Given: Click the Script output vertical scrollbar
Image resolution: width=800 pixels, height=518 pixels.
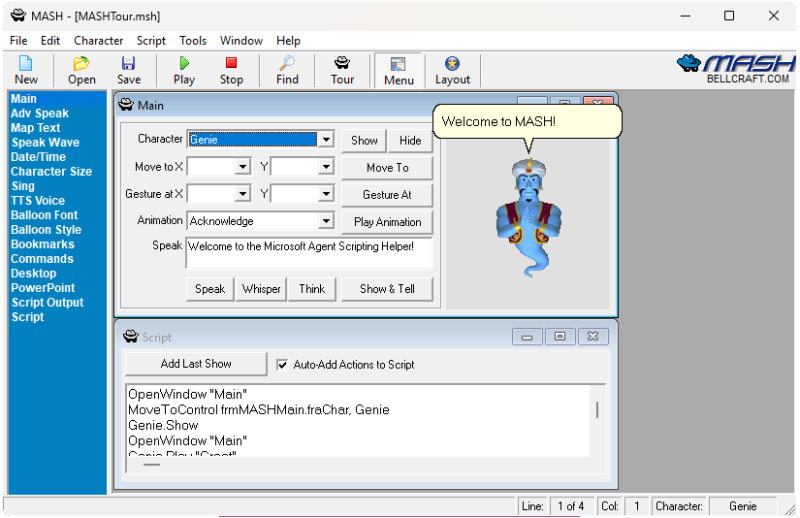Looking at the screenshot, I should (x=598, y=410).
